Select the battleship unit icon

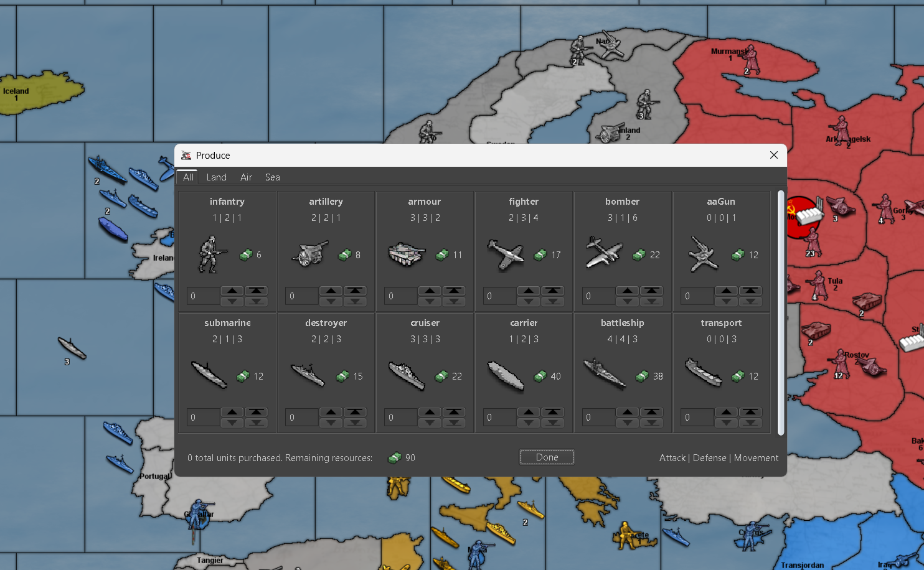[x=605, y=373]
